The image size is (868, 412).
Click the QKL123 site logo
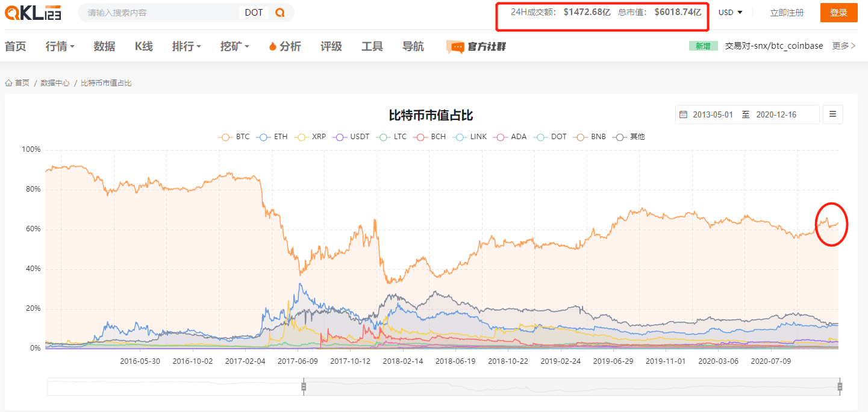tap(33, 12)
